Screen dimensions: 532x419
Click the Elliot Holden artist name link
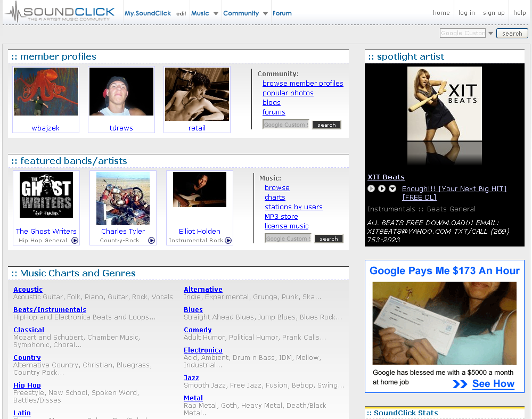pos(200,231)
